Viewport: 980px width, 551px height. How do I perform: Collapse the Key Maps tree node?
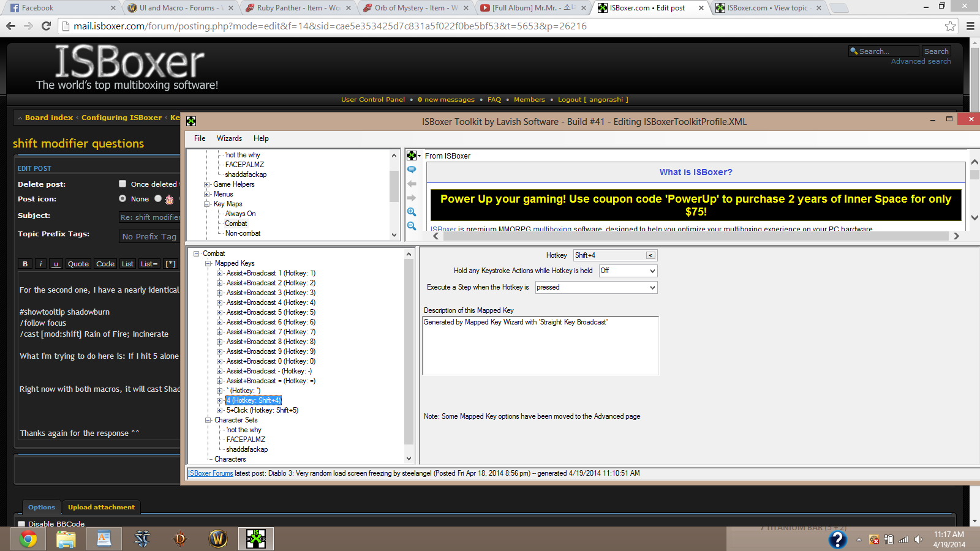207,204
